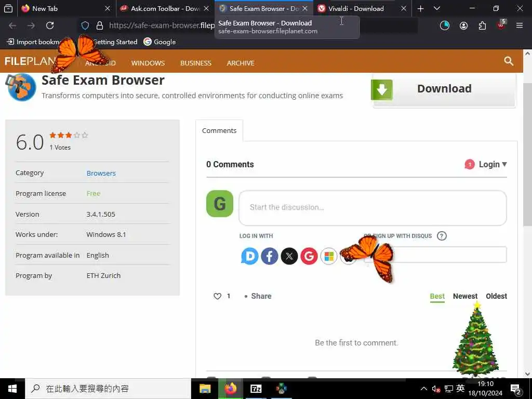This screenshot has width=532, height=399.
Task: Open the notification center icon
Action: tap(516, 390)
